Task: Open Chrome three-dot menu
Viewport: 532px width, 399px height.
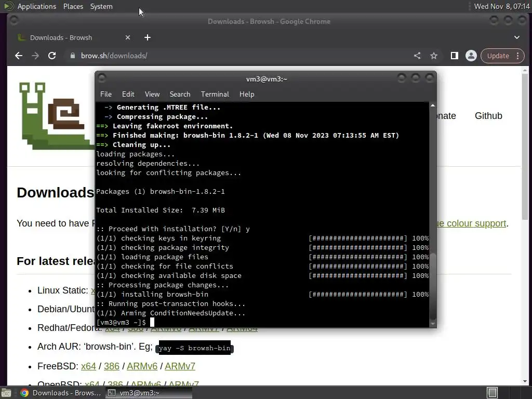Action: point(518,56)
